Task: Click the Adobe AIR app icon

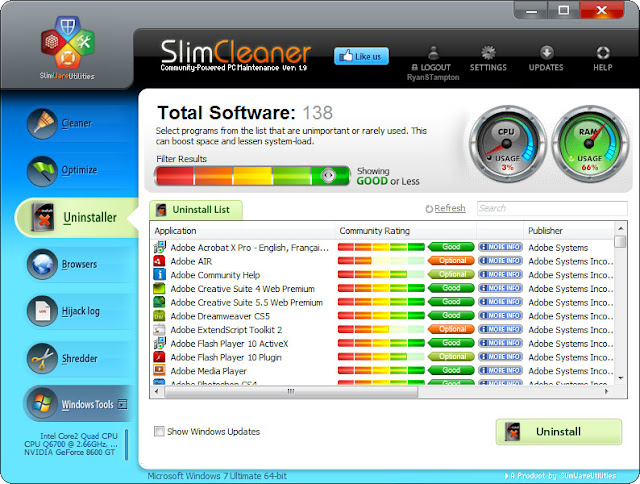Action: pyautogui.click(x=159, y=261)
